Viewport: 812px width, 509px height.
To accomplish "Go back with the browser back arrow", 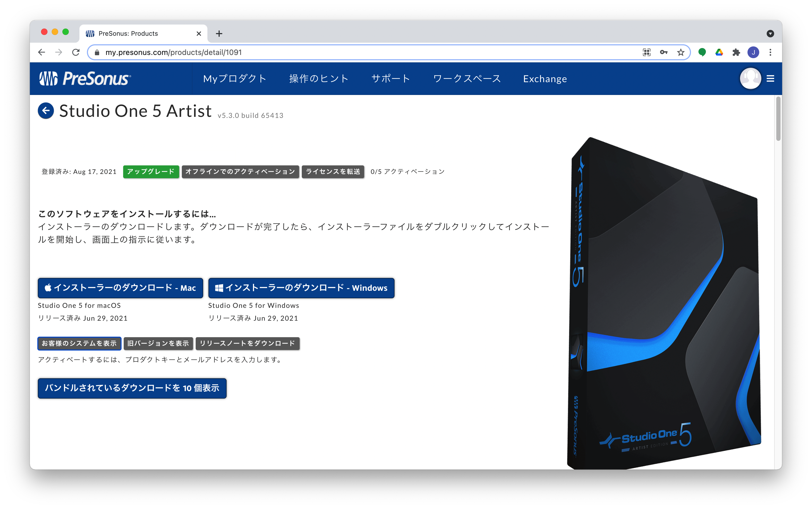I will click(42, 52).
